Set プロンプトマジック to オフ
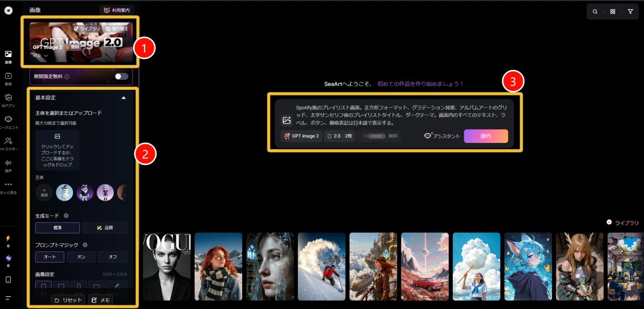The image size is (644, 309). coord(112,257)
